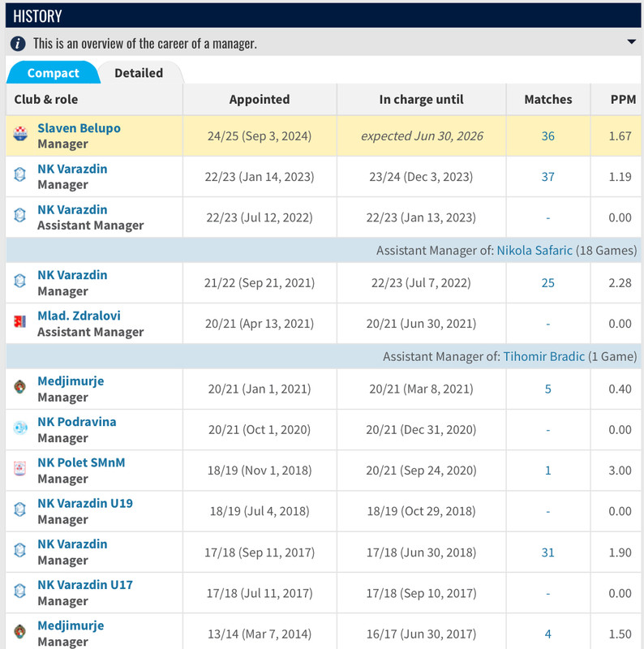Image resolution: width=644 pixels, height=649 pixels.
Task: Click the NK Varazdin crest appointed Sep 11, 2017
Action: click(x=20, y=550)
